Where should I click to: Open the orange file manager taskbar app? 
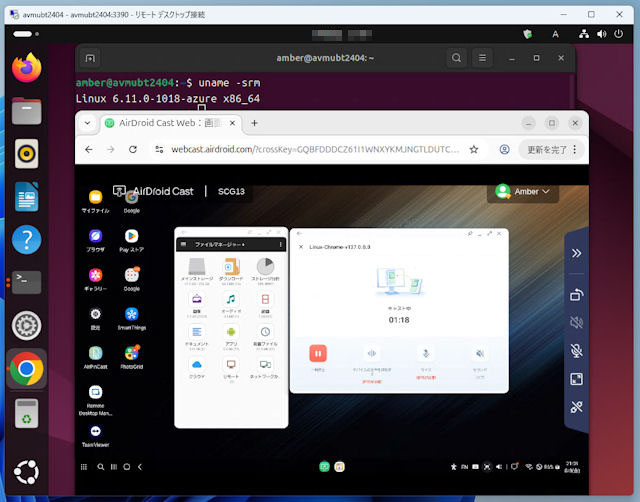click(x=339, y=466)
